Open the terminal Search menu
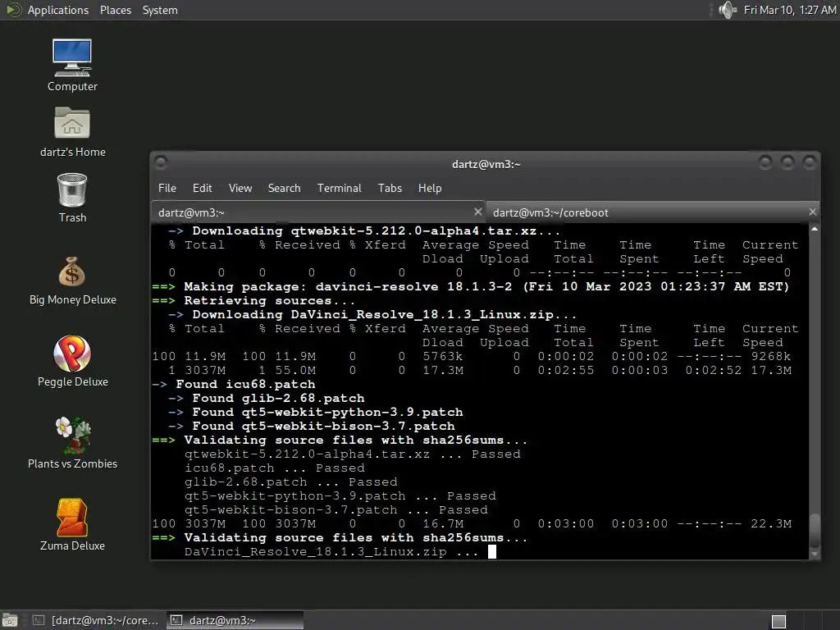840x630 pixels. [x=284, y=188]
